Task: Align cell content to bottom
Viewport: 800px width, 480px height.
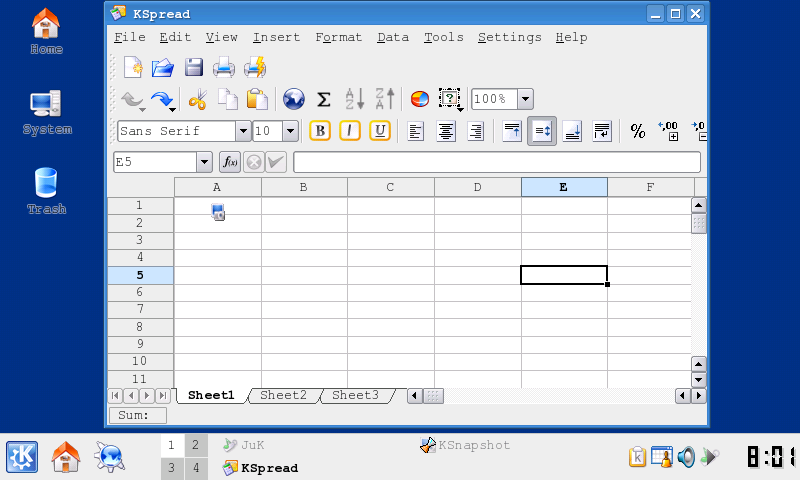Action: click(x=572, y=132)
